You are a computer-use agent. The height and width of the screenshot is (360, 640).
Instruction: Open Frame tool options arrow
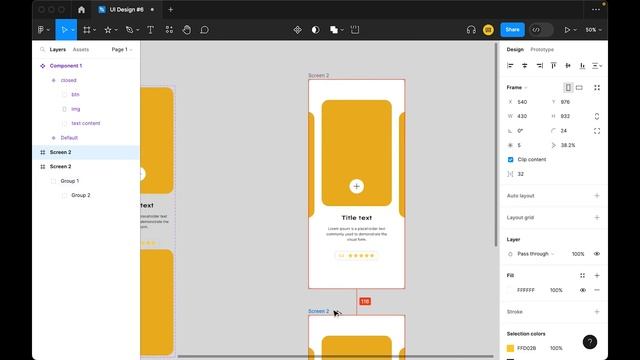click(94, 30)
